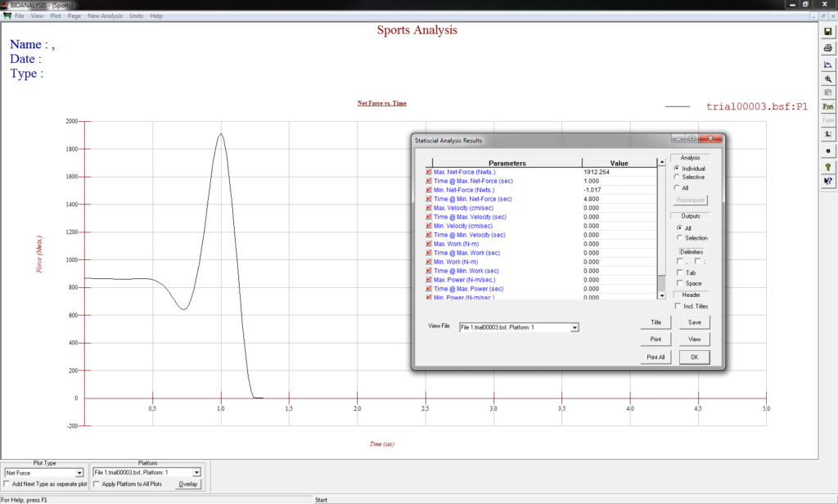Screen dimensions: 838x504
Task: Open the New Analysis menu
Action: click(x=105, y=16)
